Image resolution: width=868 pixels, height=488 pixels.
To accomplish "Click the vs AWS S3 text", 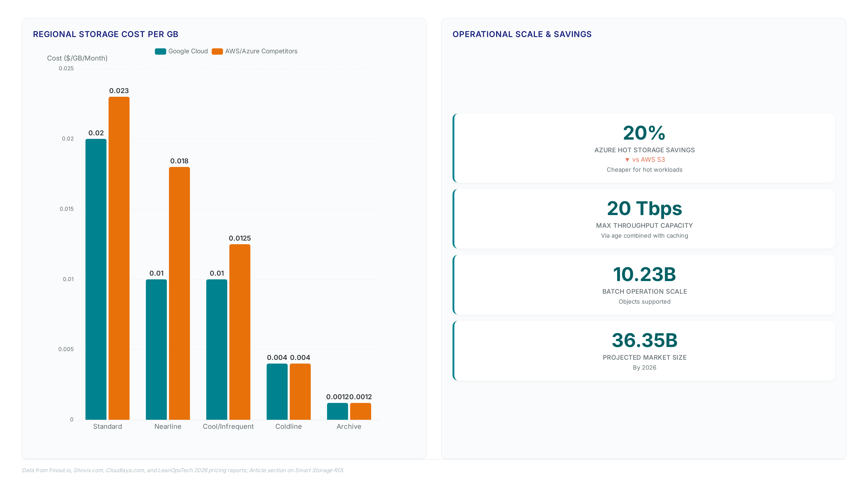I will (648, 160).
